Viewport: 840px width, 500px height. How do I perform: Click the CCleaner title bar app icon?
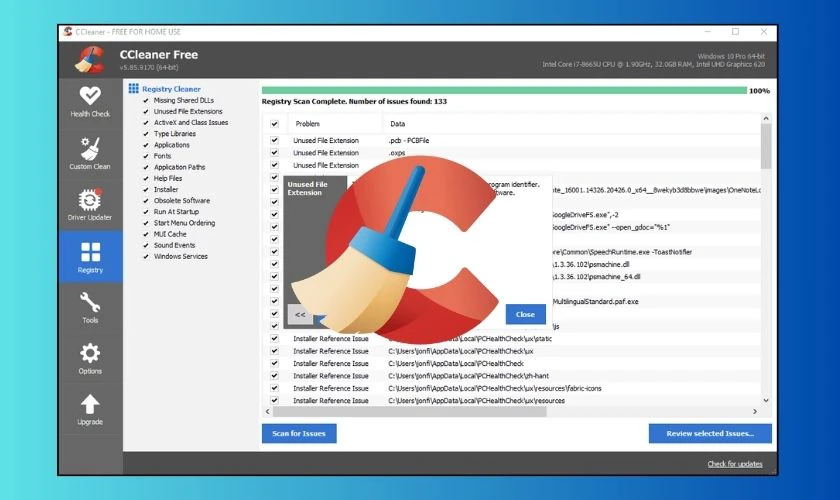pyautogui.click(x=68, y=32)
